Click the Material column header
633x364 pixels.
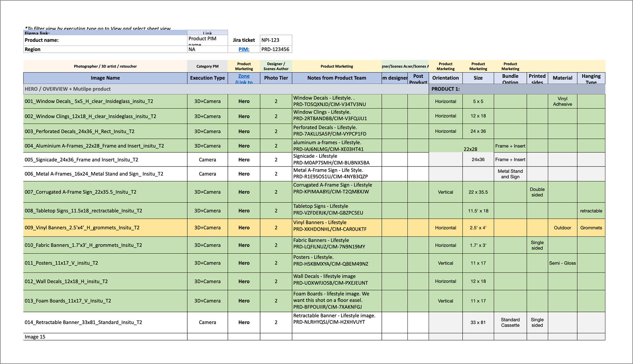(x=562, y=78)
